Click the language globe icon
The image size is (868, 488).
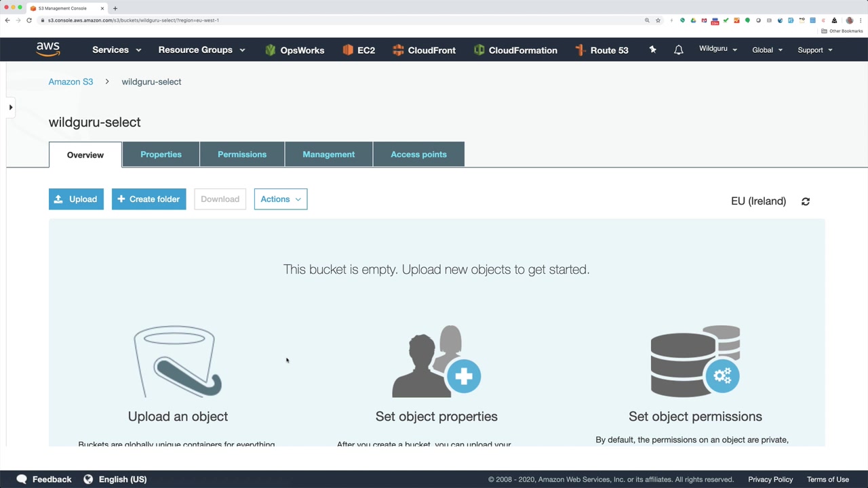[88, 479]
